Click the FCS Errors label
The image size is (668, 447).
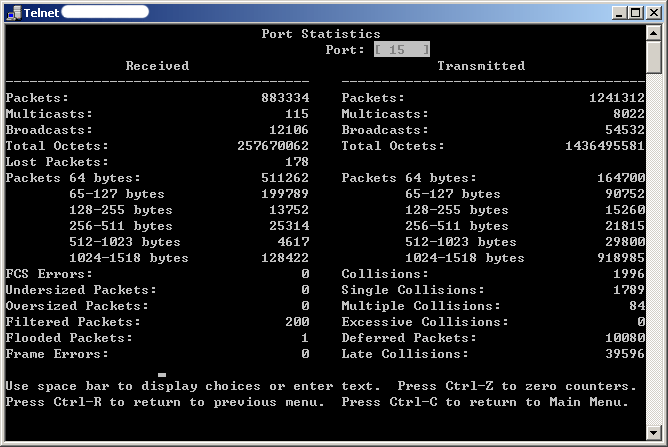point(49,274)
